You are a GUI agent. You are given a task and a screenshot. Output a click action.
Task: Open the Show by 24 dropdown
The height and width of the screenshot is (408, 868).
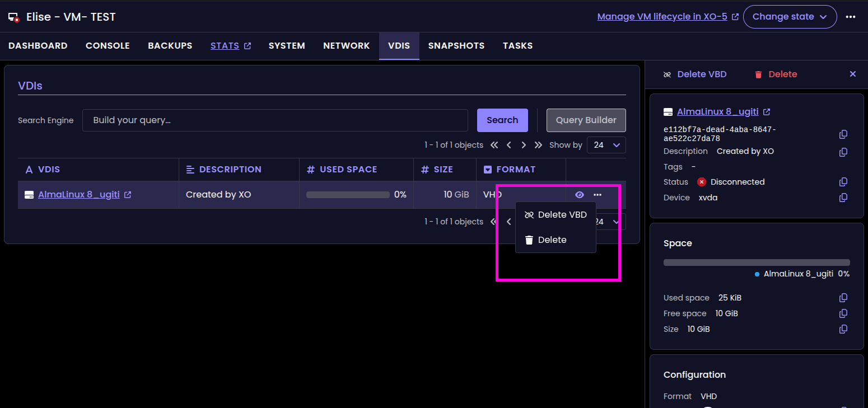click(x=606, y=145)
